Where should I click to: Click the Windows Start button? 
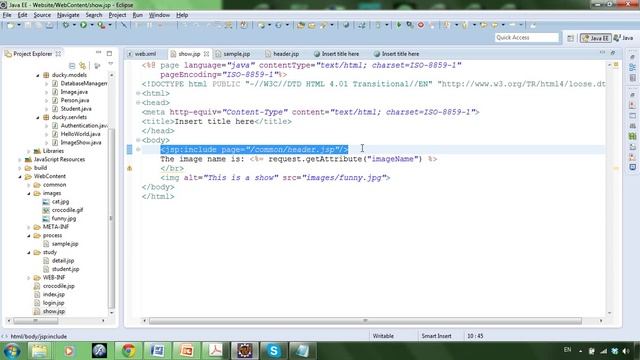[11, 351]
